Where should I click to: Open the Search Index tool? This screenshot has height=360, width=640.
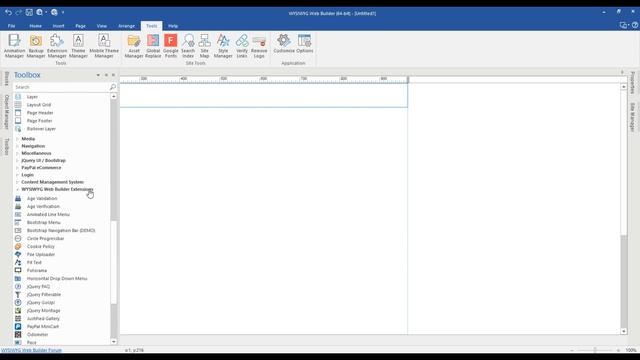(188, 46)
